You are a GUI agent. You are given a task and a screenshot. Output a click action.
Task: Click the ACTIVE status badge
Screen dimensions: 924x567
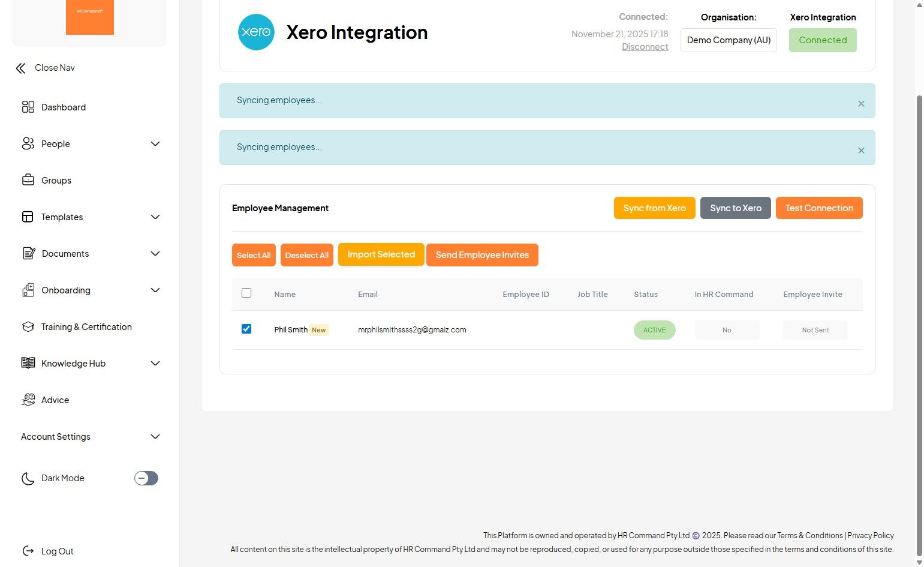tap(655, 330)
